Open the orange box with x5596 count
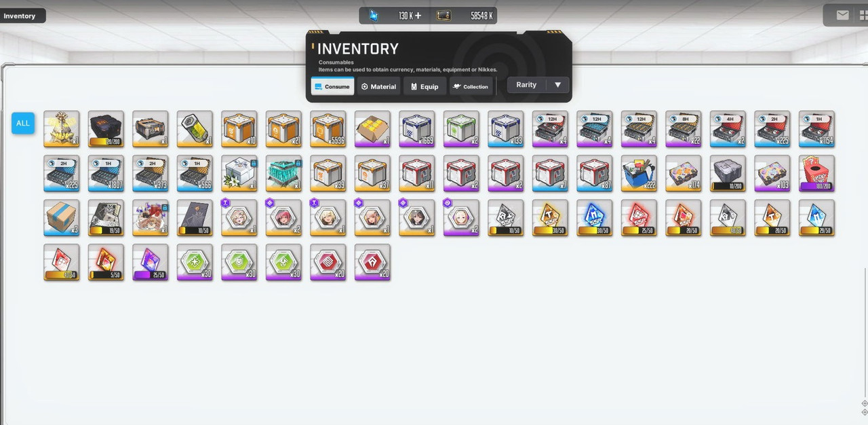 click(328, 129)
